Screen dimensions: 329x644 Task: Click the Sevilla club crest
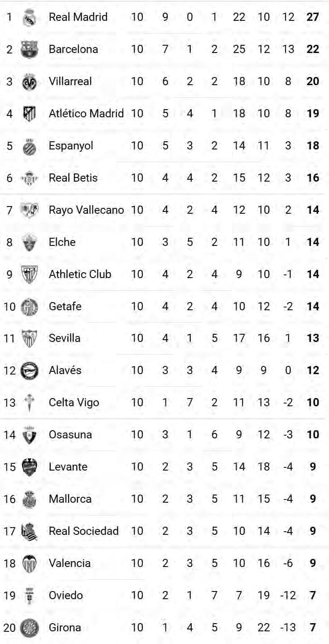(29, 338)
